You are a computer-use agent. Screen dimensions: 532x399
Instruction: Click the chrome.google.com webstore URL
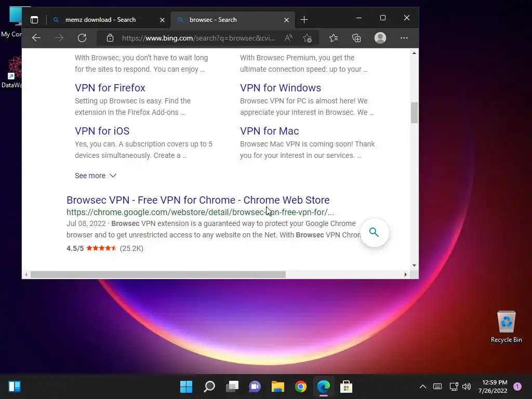point(200,212)
